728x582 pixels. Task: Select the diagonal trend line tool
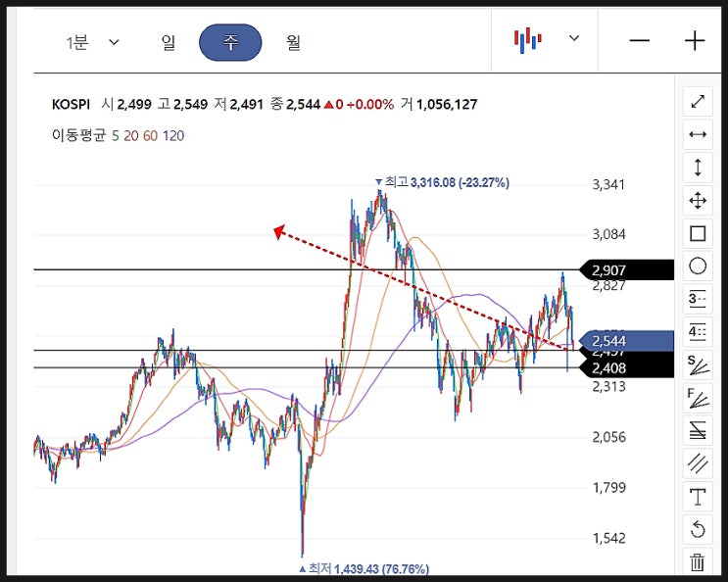pos(698,102)
